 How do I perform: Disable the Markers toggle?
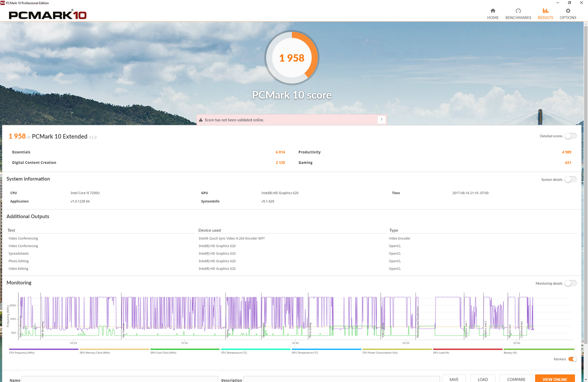coord(572,359)
